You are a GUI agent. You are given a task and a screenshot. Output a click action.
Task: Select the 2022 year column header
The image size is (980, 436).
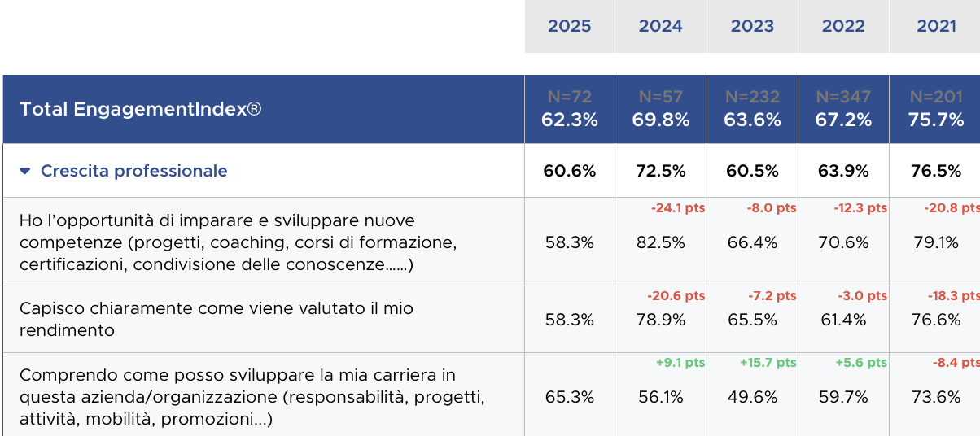(843, 26)
